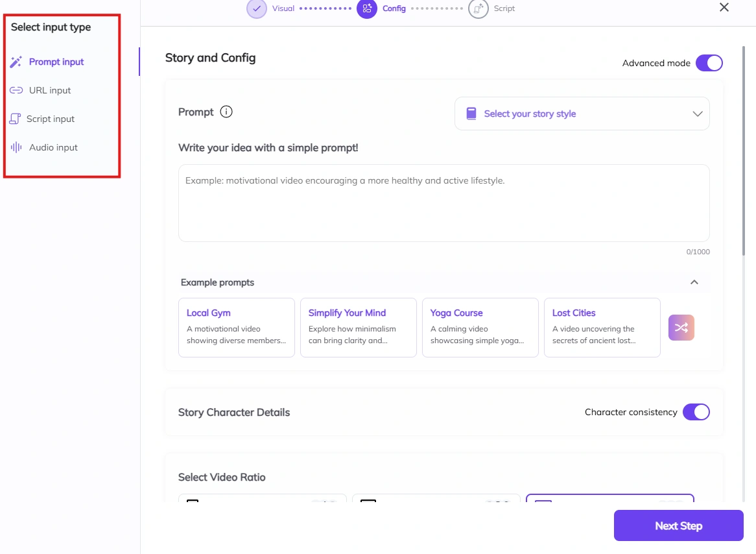Click the Visual step checkmark icon
Screen dimensions: 756x554
click(x=257, y=8)
